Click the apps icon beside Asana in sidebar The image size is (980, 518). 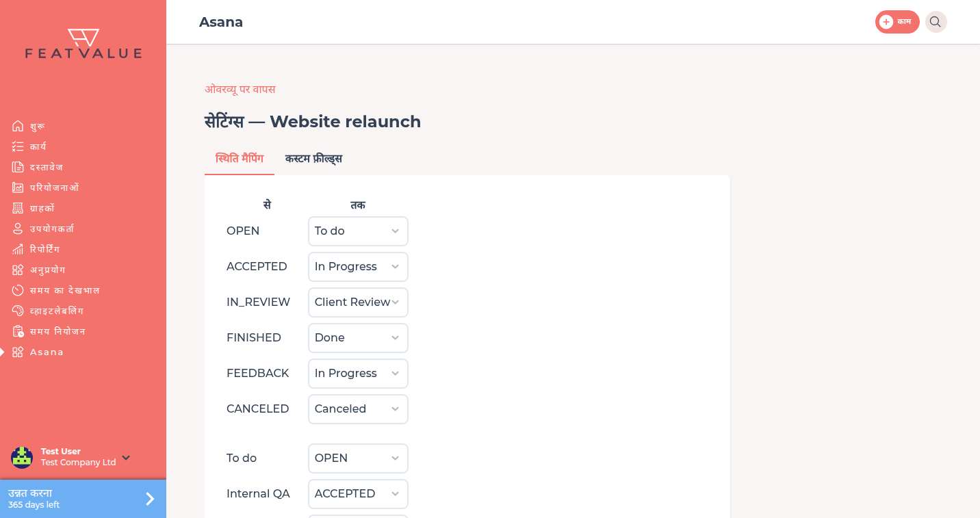18,352
